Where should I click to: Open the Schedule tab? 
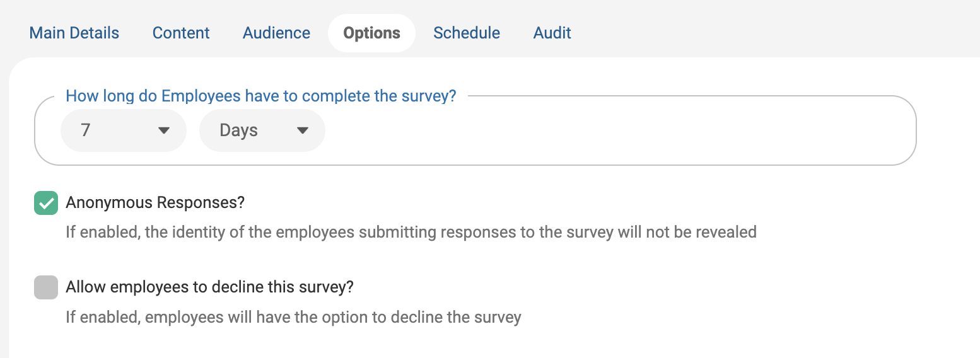[467, 33]
